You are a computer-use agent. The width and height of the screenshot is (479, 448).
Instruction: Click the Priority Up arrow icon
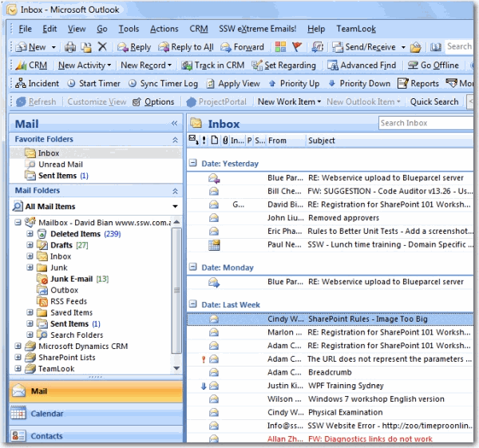(x=273, y=83)
